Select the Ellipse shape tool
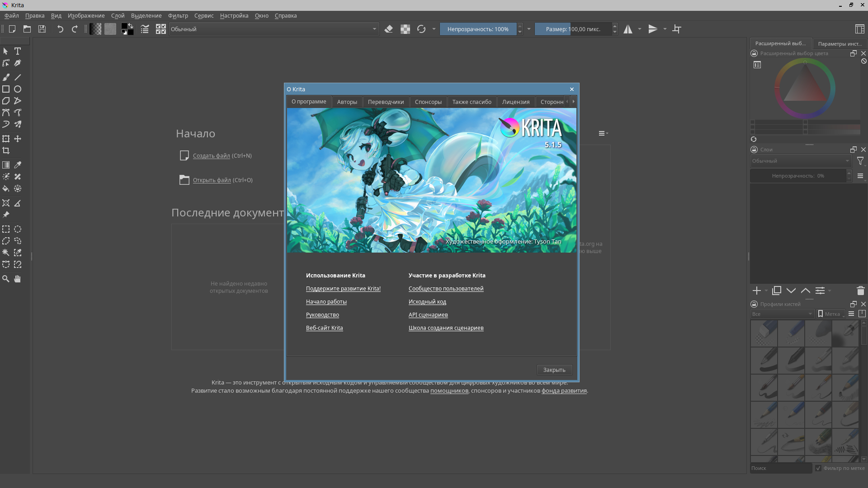 18,89
